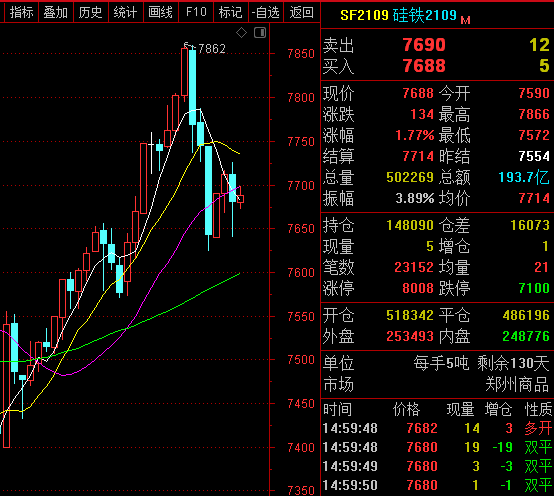Viewport: 554px width, 496px height.
Task: Toggle the side panel layout icon
Action: [260, 33]
